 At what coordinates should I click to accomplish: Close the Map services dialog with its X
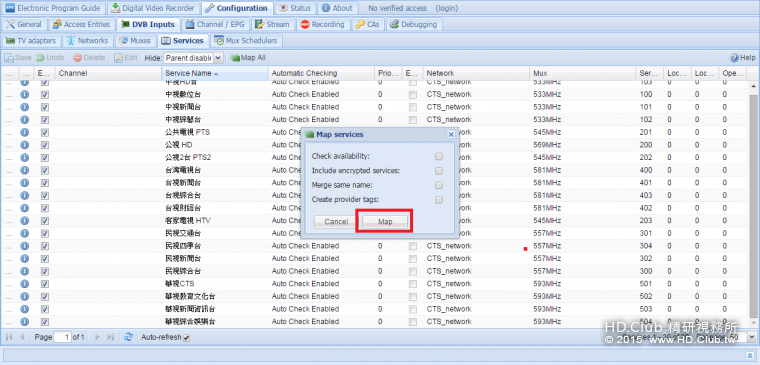coord(451,135)
